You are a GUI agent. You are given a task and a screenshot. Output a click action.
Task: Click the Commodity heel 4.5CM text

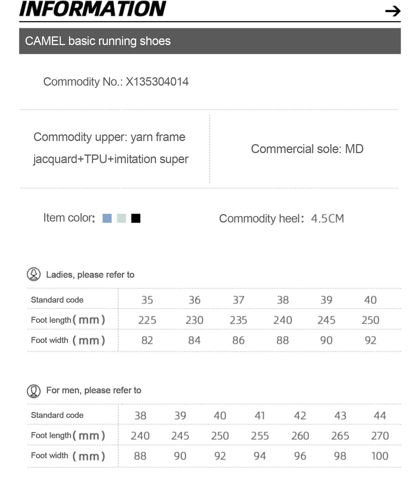click(281, 219)
